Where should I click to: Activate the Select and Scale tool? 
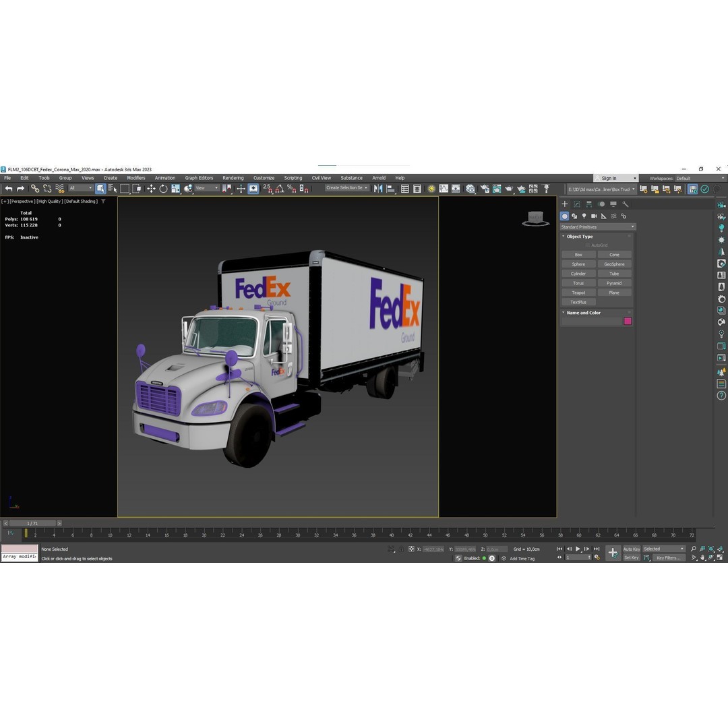point(175,189)
